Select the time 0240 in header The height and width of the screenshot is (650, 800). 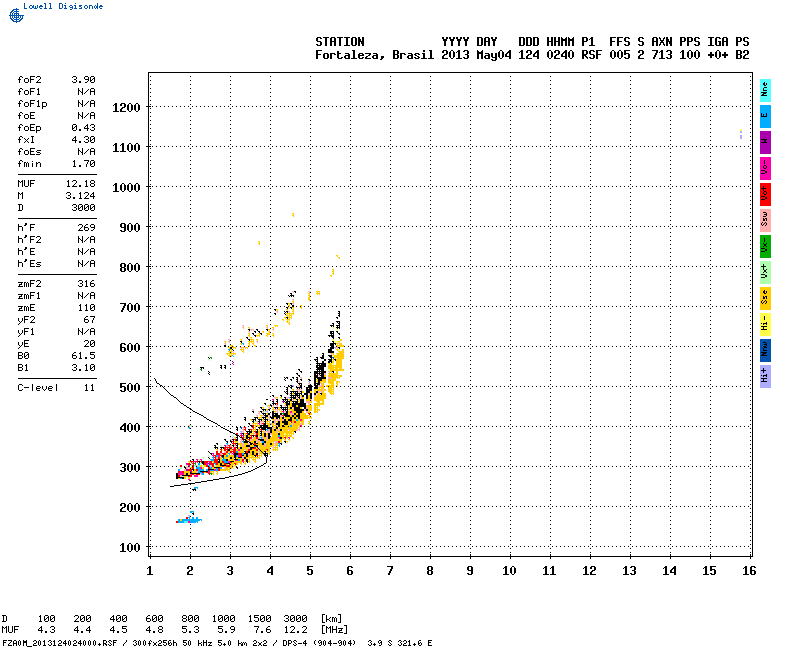pyautogui.click(x=560, y=55)
